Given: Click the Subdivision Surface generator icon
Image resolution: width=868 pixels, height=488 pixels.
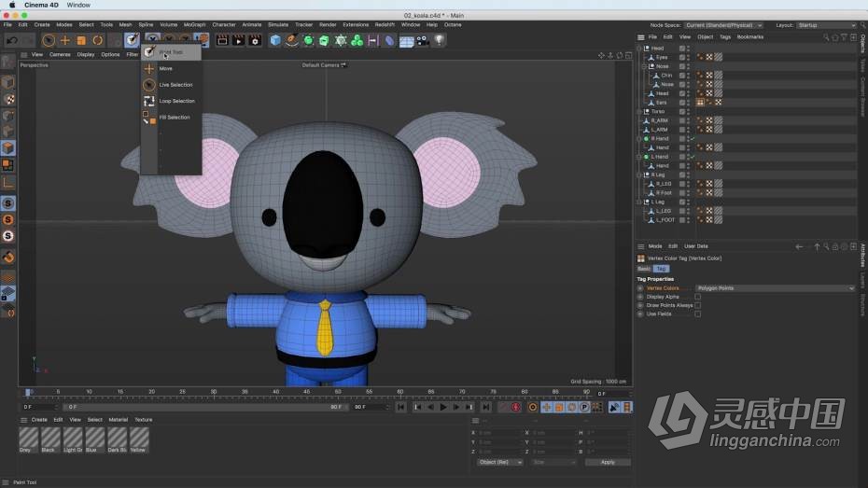Looking at the screenshot, I should (x=308, y=40).
